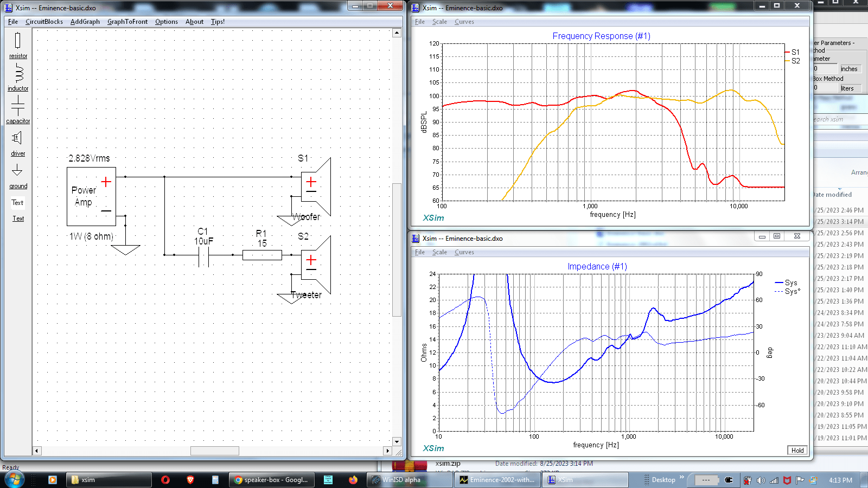Switch to the speaker-box Google Chrome window

[x=272, y=480]
